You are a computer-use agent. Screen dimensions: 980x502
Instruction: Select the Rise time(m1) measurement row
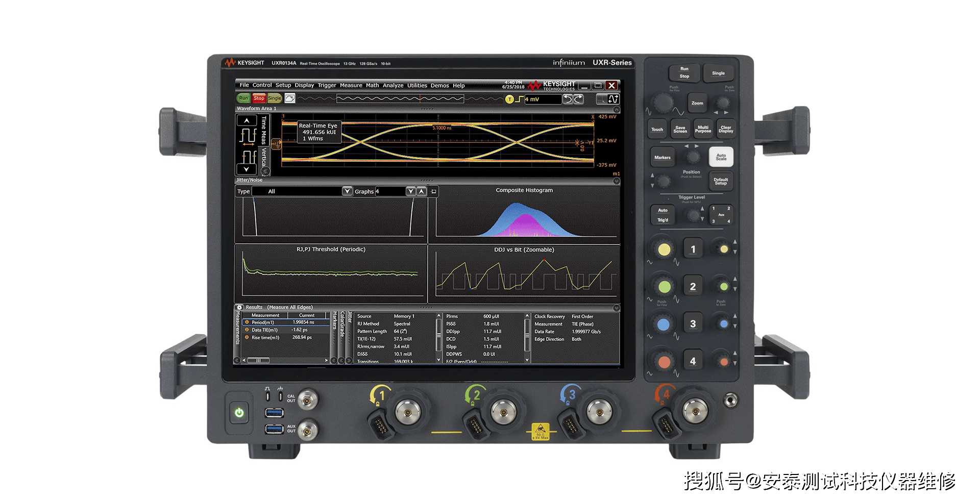pyautogui.click(x=286, y=337)
